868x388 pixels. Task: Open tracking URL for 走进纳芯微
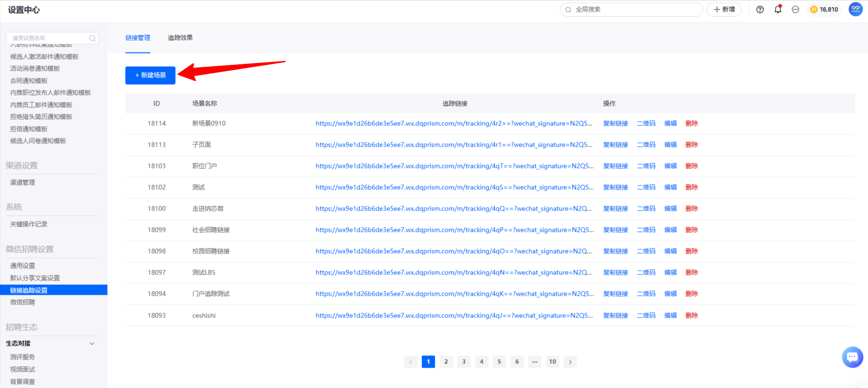(x=454, y=209)
